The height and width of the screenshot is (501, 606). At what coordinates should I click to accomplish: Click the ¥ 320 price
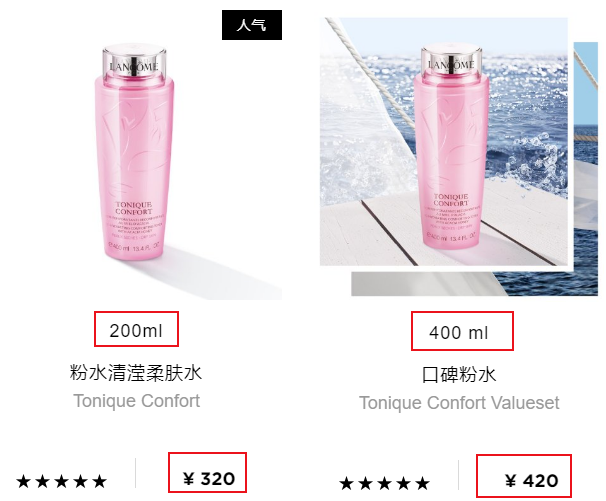[209, 479]
